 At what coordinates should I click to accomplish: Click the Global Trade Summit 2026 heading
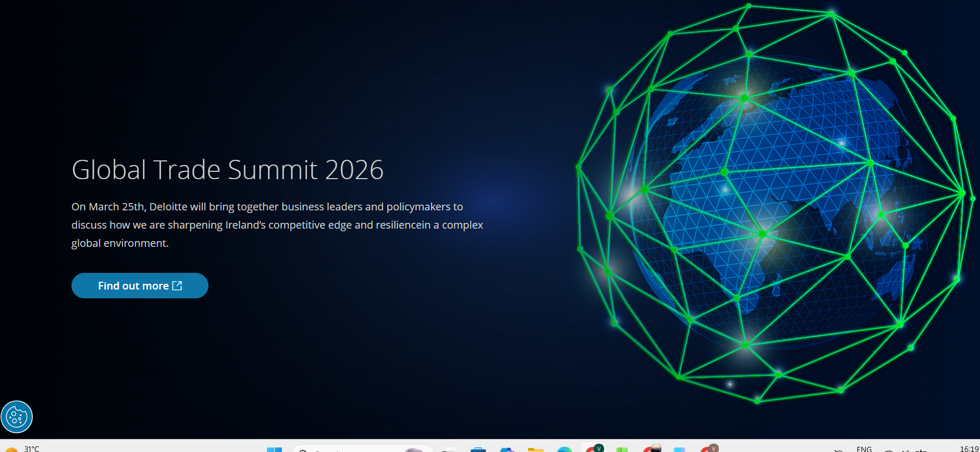click(227, 170)
